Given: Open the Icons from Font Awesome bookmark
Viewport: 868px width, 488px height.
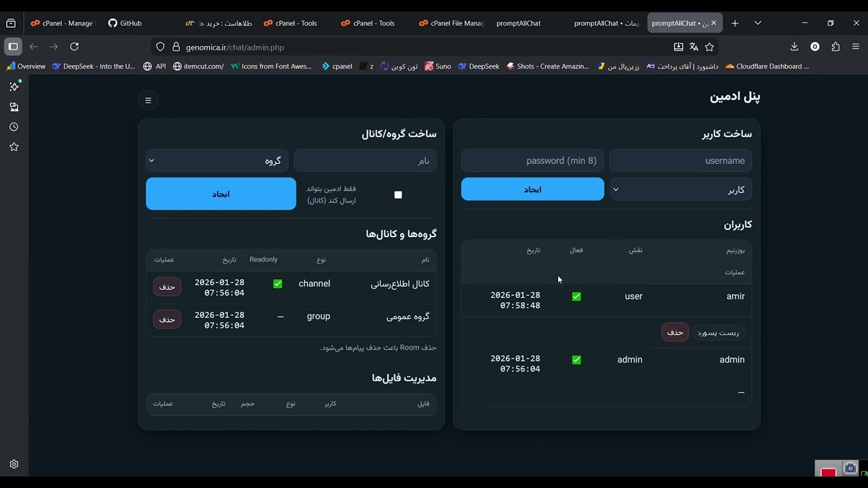Looking at the screenshot, I should pos(271,66).
